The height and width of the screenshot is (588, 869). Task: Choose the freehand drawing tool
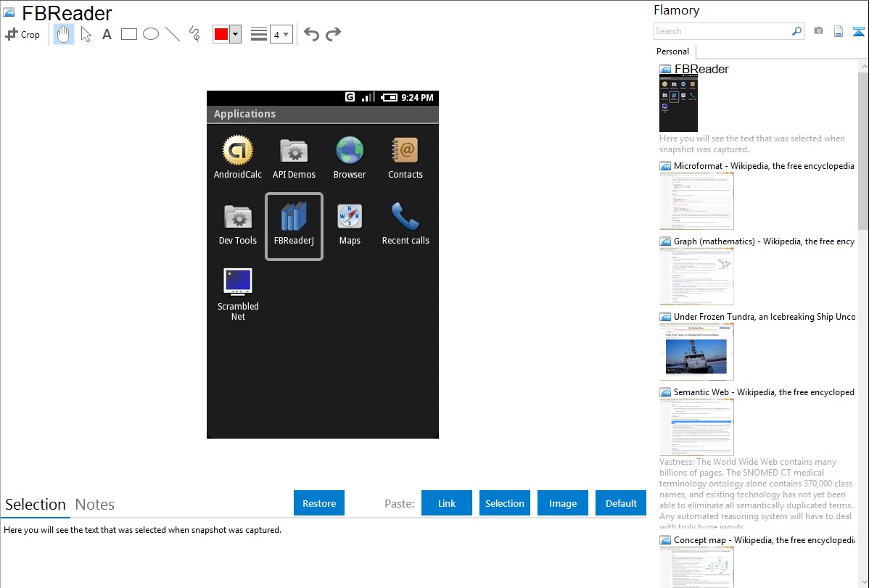[x=194, y=34]
